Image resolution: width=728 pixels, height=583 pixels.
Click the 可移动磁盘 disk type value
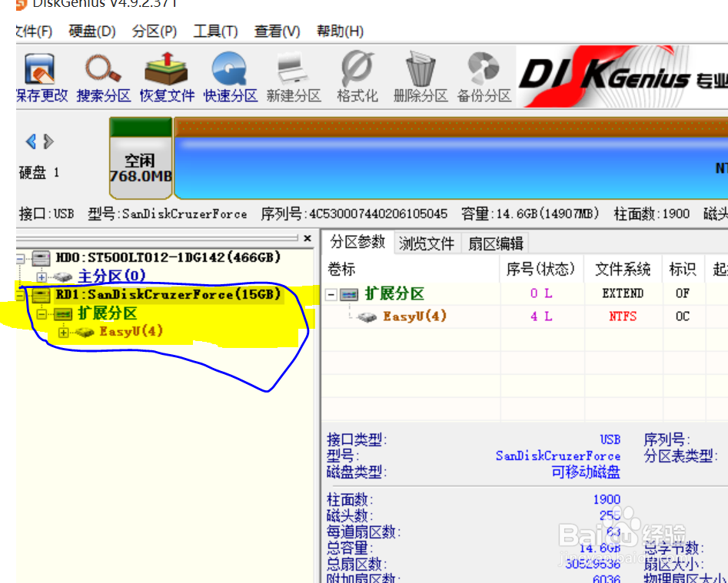click(x=586, y=472)
